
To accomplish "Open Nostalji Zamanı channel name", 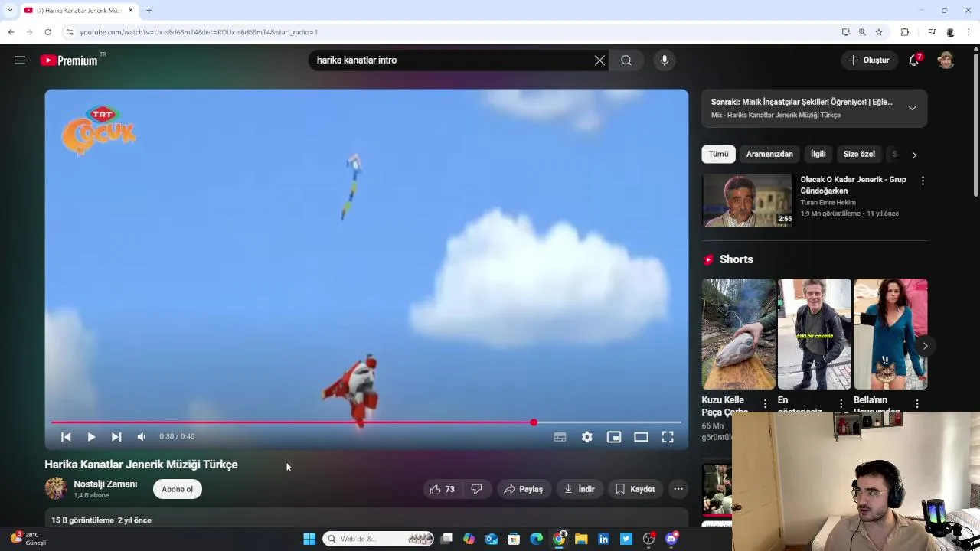I will (105, 484).
